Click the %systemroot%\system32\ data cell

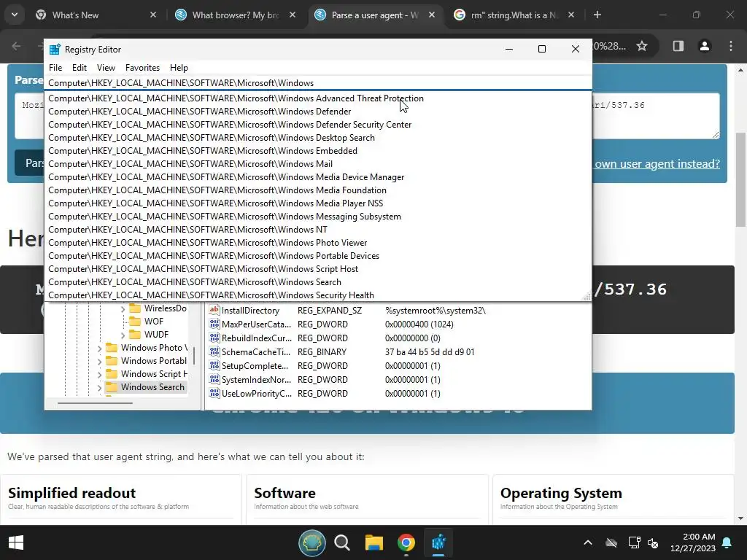436,311
